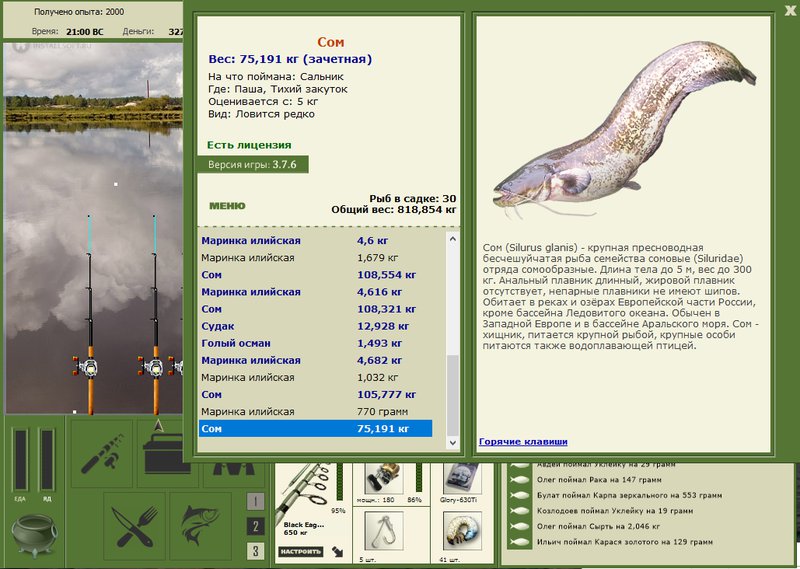Click the fish icon beside Булат поймал Карпа

(x=519, y=495)
